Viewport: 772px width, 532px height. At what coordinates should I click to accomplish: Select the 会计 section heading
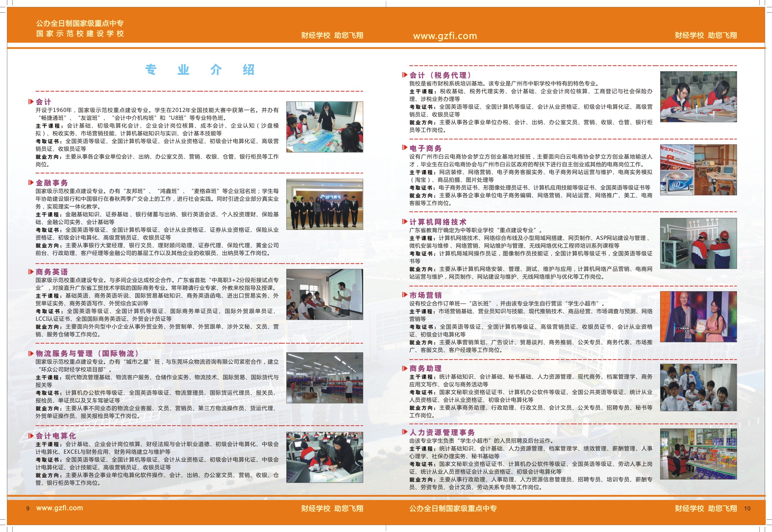(43, 102)
